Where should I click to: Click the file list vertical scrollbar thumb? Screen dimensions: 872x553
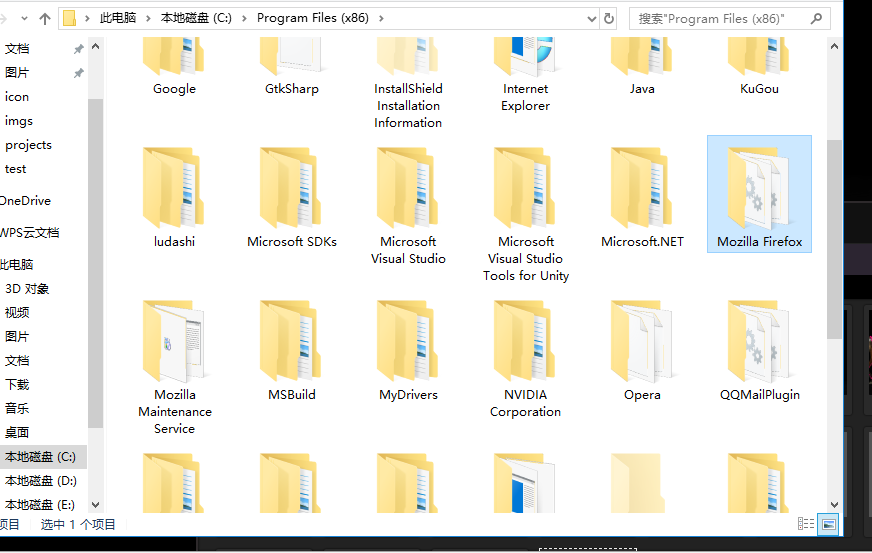(x=834, y=239)
